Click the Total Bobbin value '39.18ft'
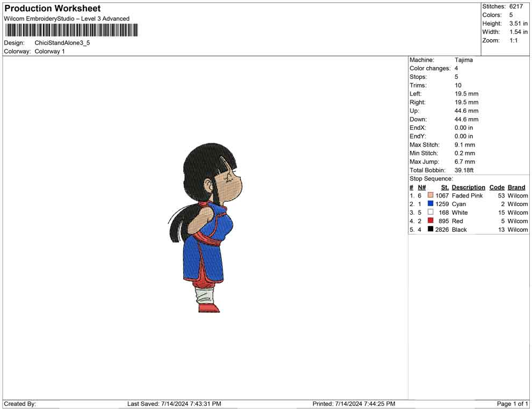The image size is (532, 409). (464, 170)
